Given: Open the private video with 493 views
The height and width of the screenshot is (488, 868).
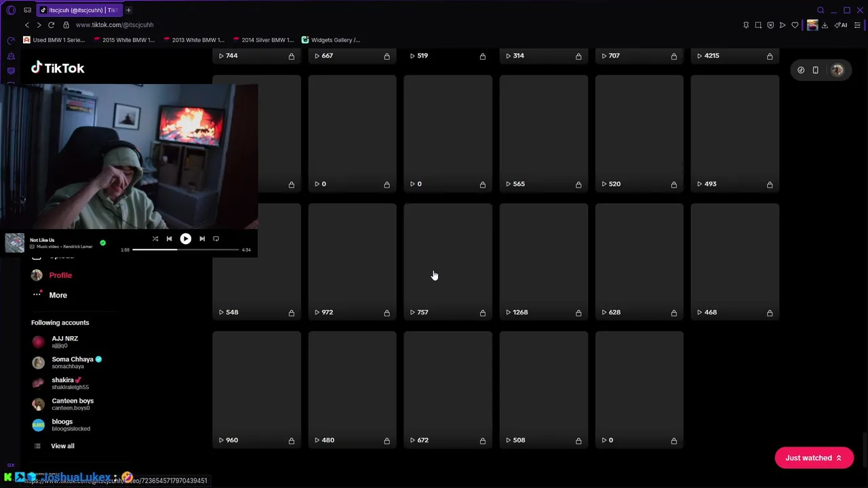Looking at the screenshot, I should [x=734, y=134].
